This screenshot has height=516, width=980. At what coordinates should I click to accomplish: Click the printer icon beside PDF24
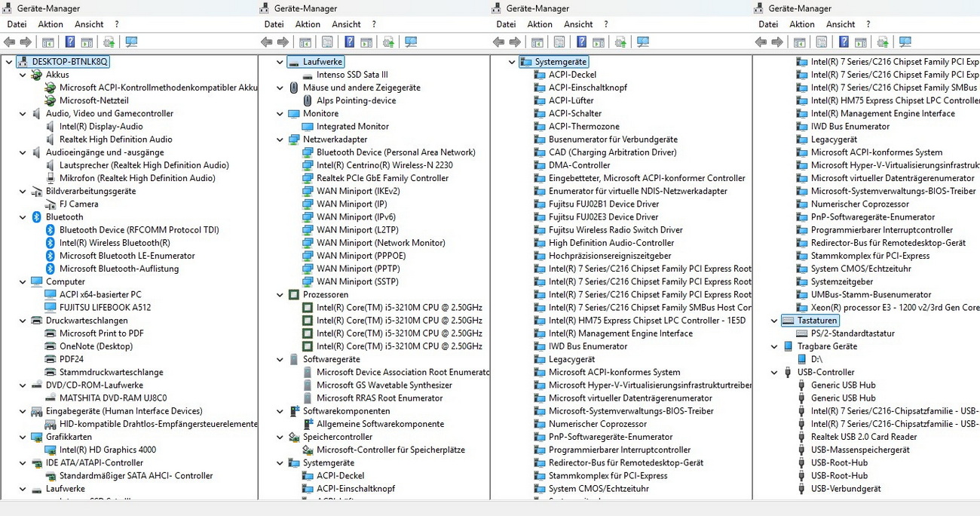point(51,359)
